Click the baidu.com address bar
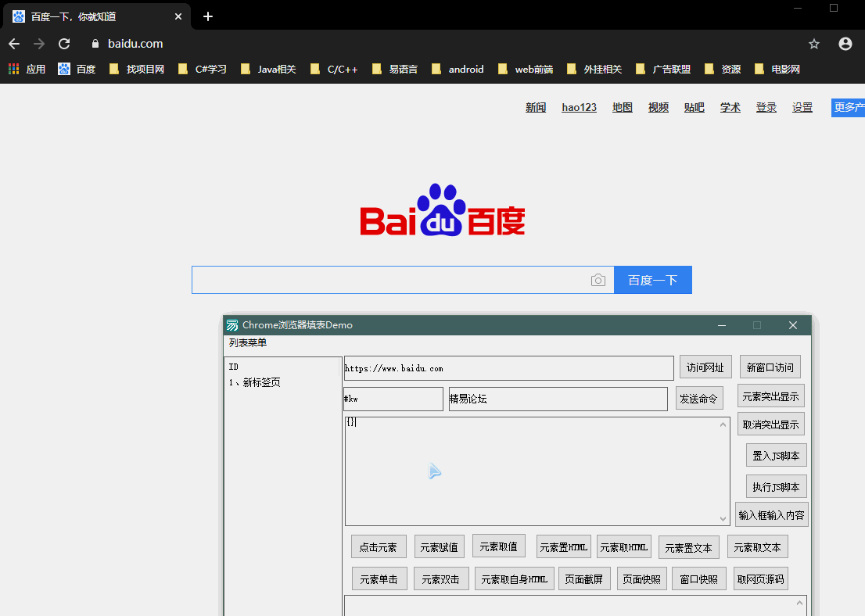The image size is (865, 616). coord(441,44)
